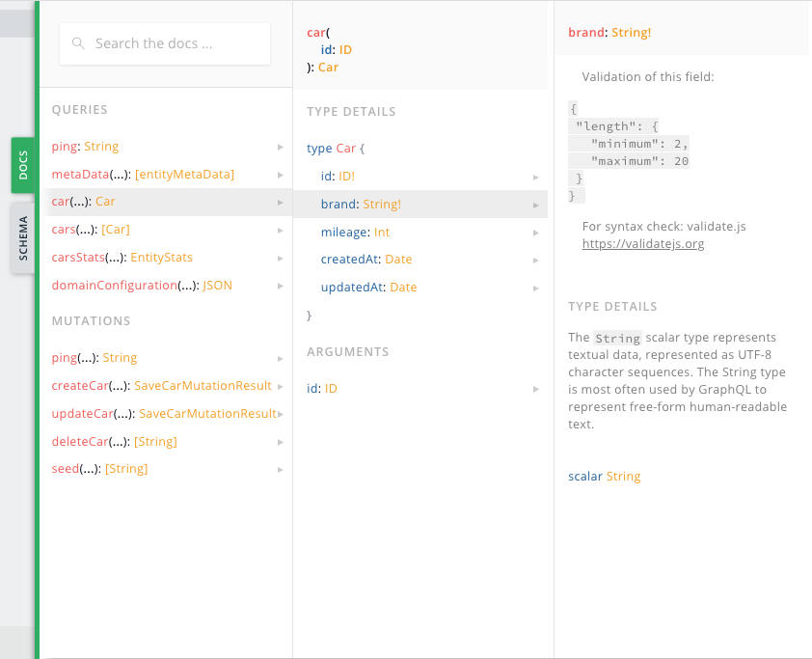Expand the metaData query arrow
Screen dimensions: 812x659
[280, 175]
